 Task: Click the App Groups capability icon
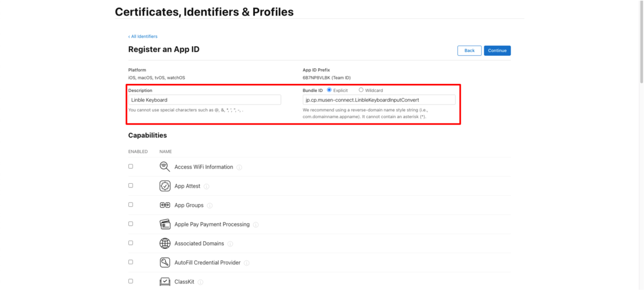(165, 205)
